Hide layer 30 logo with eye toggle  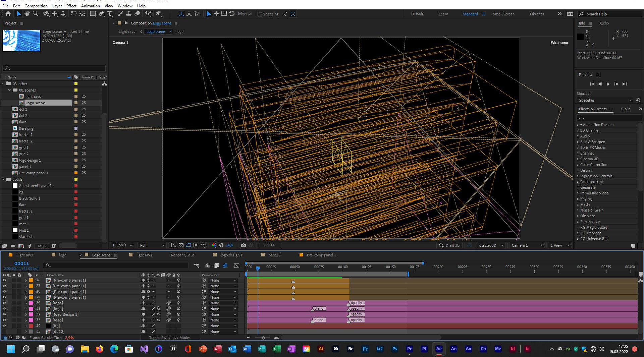4,303
